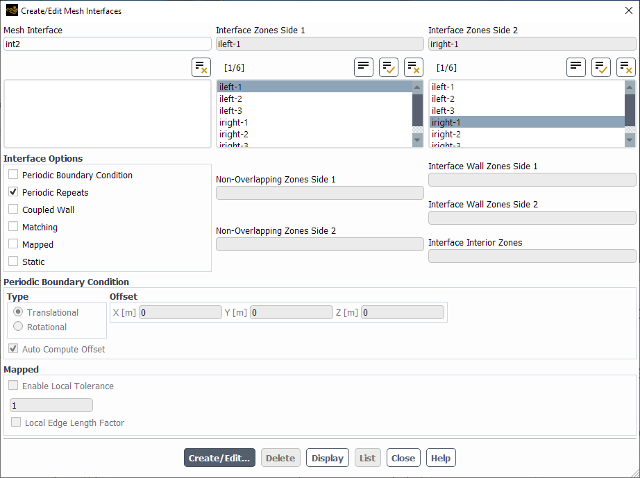Click select-all icon for Interface Zones Side 2
The width and height of the screenshot is (640, 478).
[601, 67]
